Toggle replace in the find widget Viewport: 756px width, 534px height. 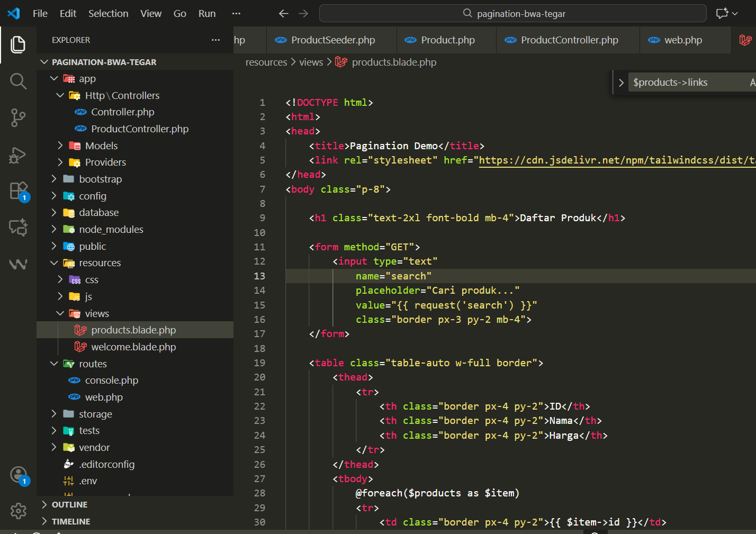click(621, 83)
